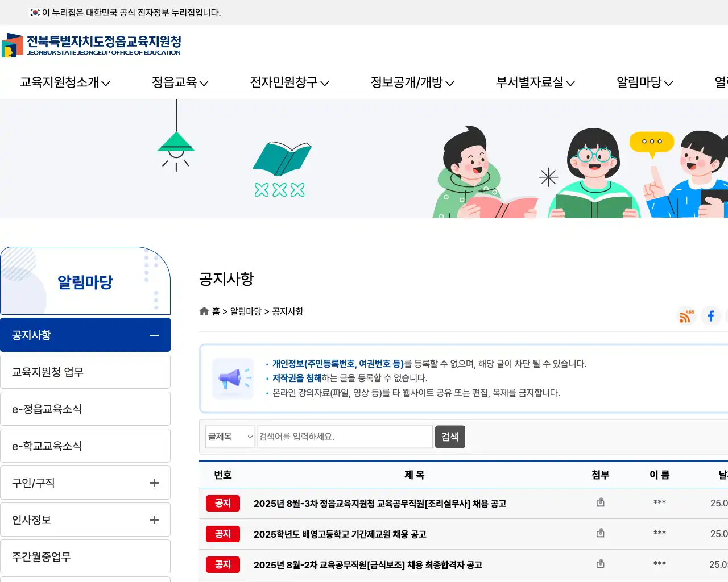The image size is (728, 582).
Task: Click the 공지 badge on the first notice
Action: (x=222, y=503)
